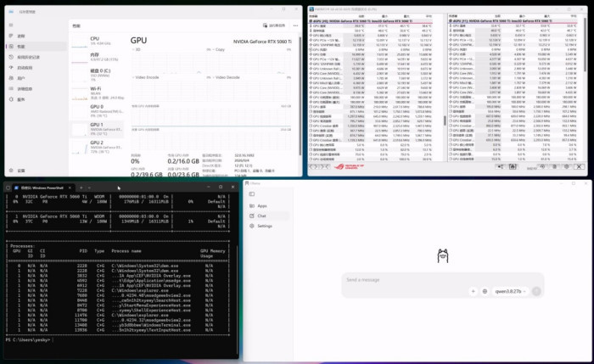Open HWiNFO sensor settings gear
Image resolution: width=594 pixels, height=364 pixels.
567,166
